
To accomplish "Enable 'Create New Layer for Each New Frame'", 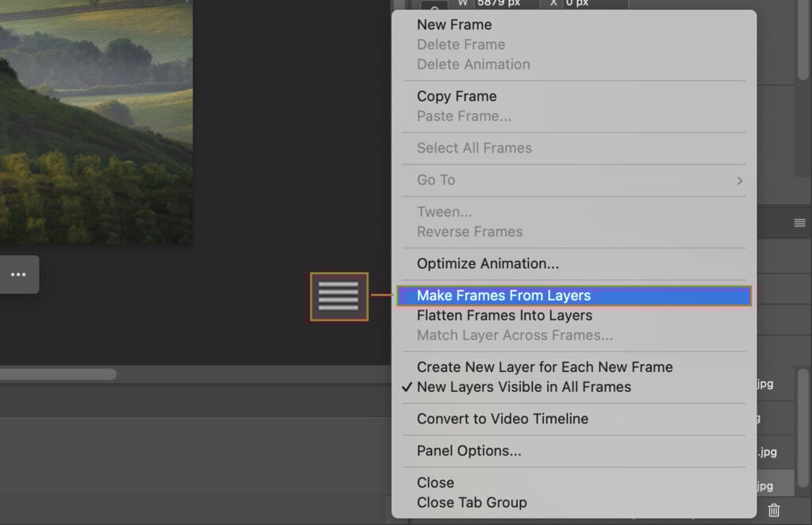I will [x=545, y=367].
